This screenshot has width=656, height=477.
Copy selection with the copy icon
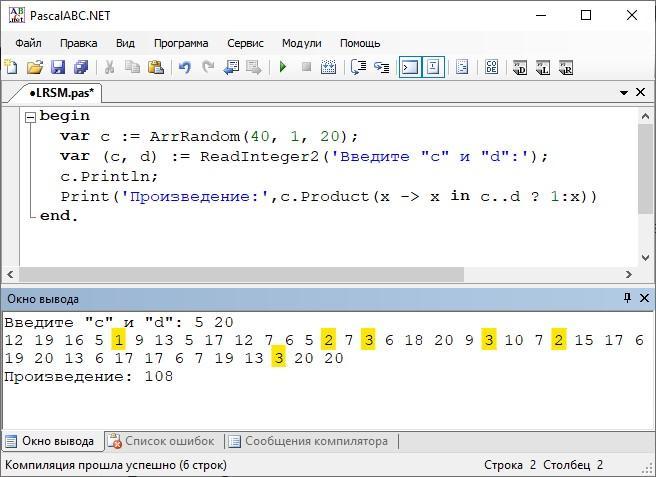[133, 67]
